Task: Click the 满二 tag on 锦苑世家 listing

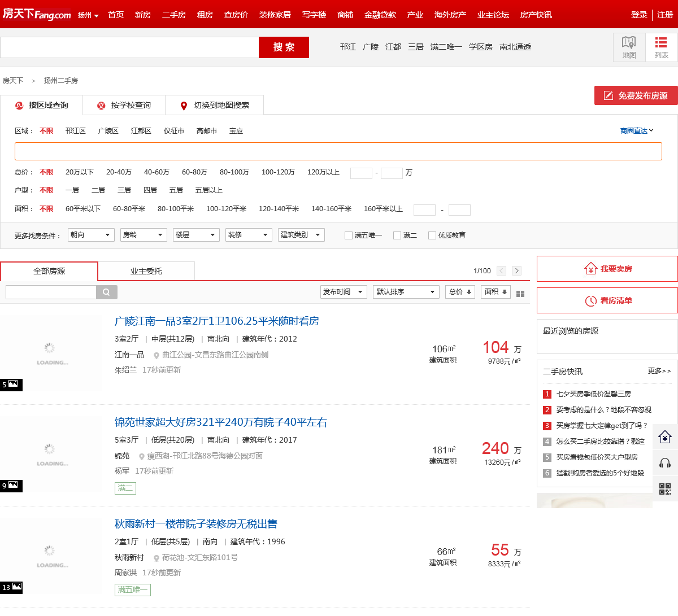Action: tap(125, 488)
